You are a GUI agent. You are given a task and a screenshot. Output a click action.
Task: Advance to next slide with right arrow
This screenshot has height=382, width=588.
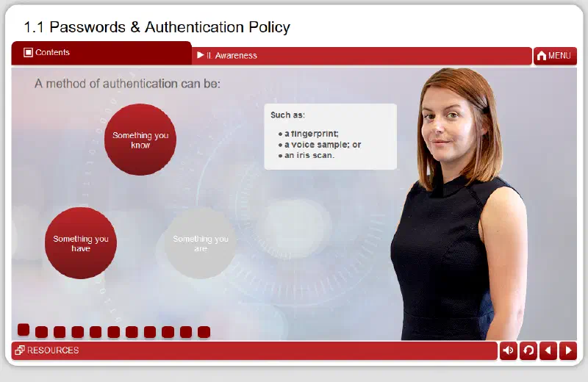pyautogui.click(x=568, y=350)
